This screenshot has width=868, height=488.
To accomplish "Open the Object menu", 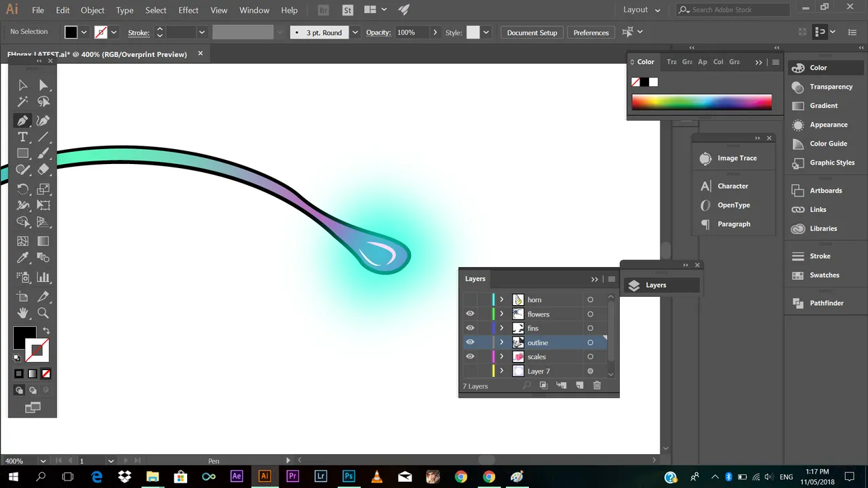I will [92, 10].
